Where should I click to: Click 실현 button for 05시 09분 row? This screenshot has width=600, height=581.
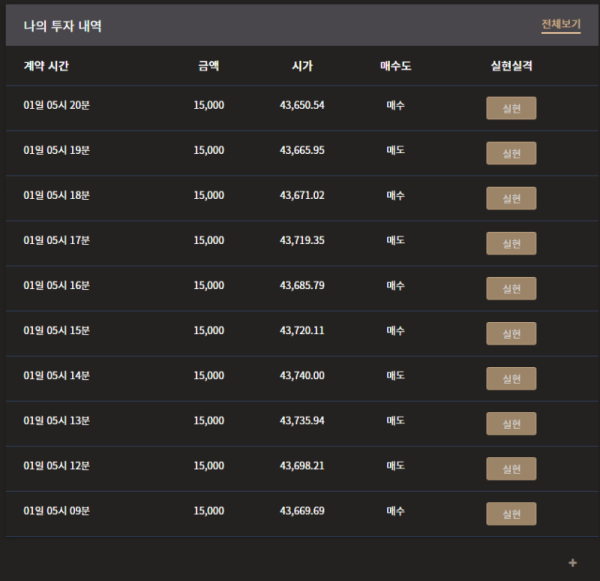pos(511,514)
